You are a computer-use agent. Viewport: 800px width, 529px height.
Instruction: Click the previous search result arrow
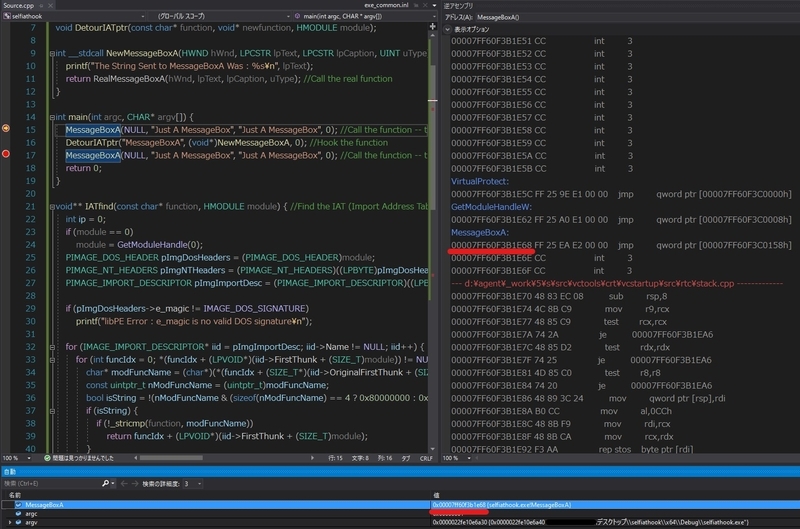tap(123, 483)
